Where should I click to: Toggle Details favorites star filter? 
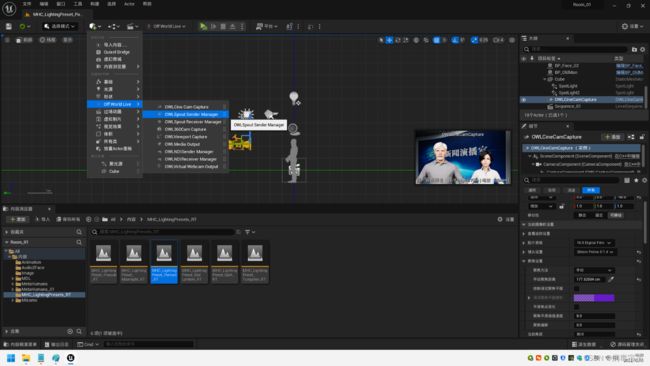(636, 180)
